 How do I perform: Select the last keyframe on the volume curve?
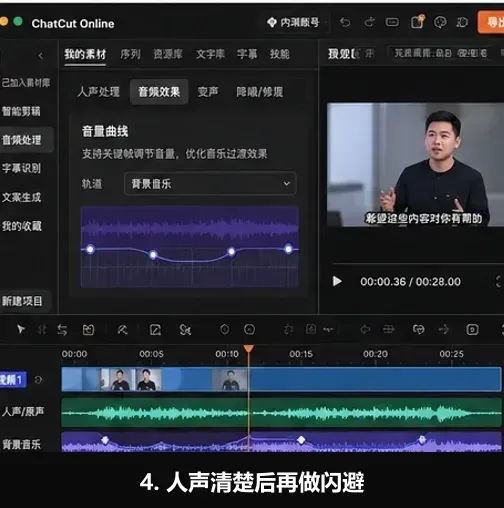pyautogui.click(x=288, y=249)
